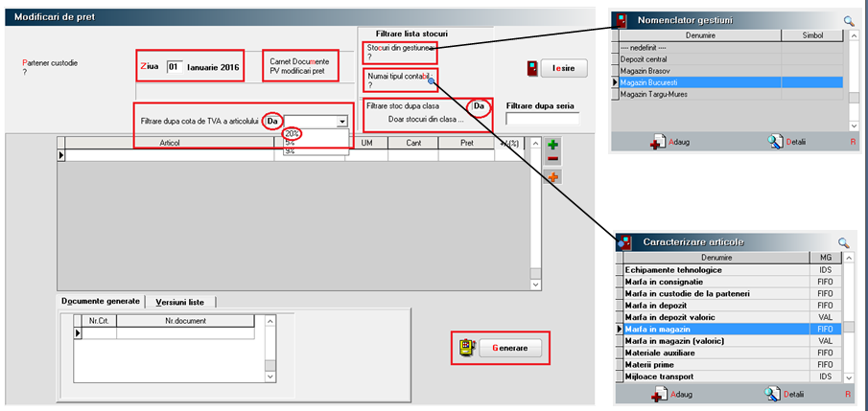Open Detalii in Caracterizare articole window

(x=776, y=394)
